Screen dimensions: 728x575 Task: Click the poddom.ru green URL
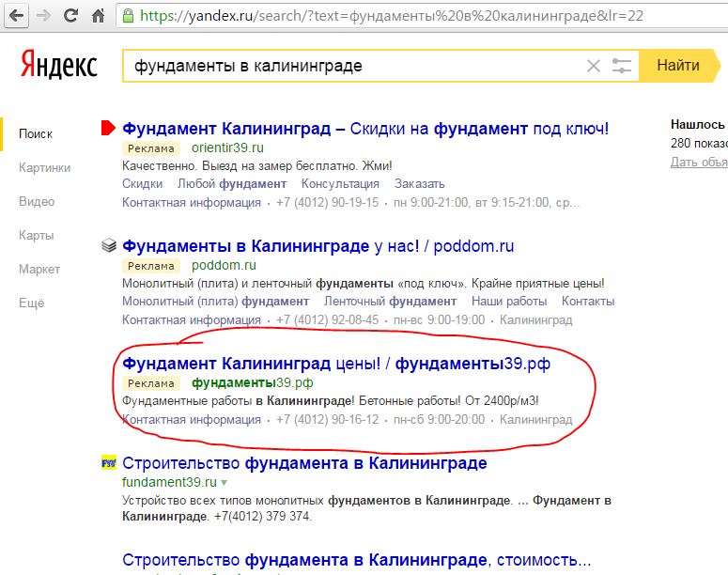(x=224, y=265)
